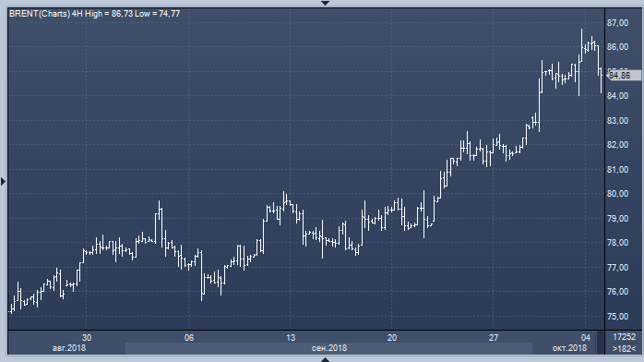Viewport: 644px width, 362px height.
Task: Click the bar count value 17252
Action: pyautogui.click(x=624, y=337)
